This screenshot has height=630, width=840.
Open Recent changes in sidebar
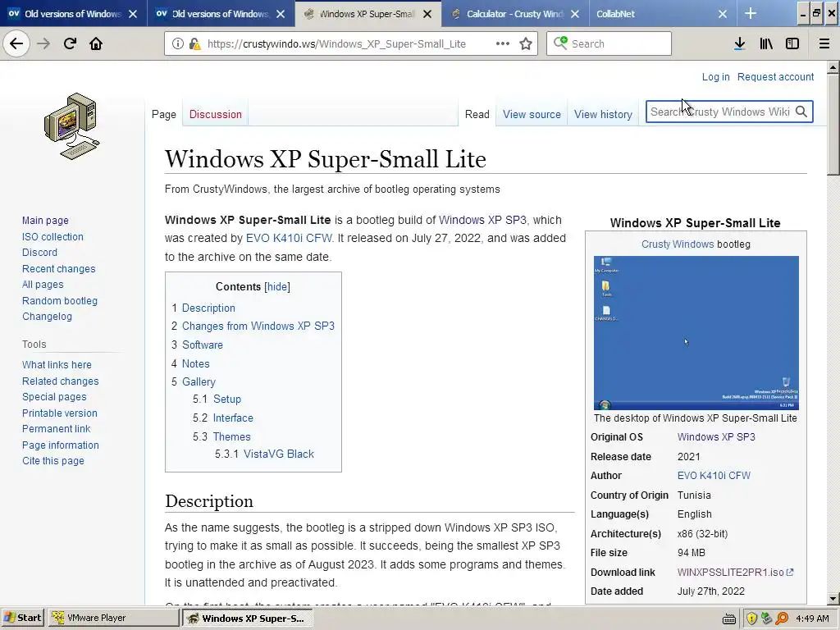click(58, 268)
